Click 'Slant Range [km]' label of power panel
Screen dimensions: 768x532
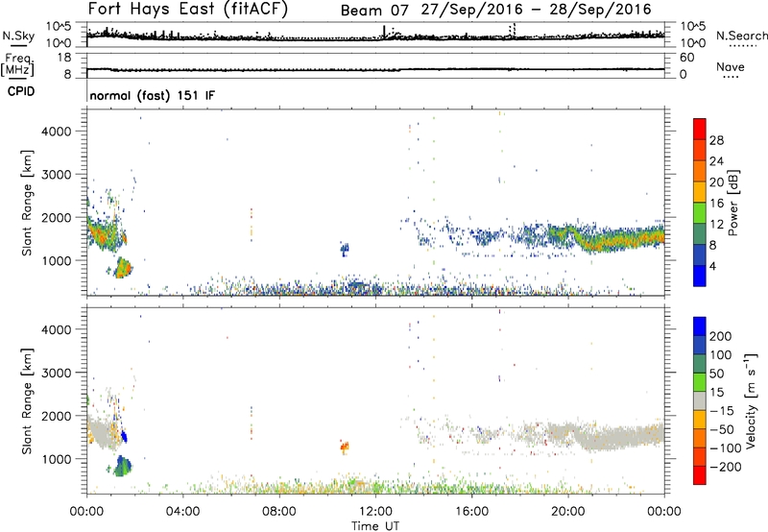[x=27, y=203]
